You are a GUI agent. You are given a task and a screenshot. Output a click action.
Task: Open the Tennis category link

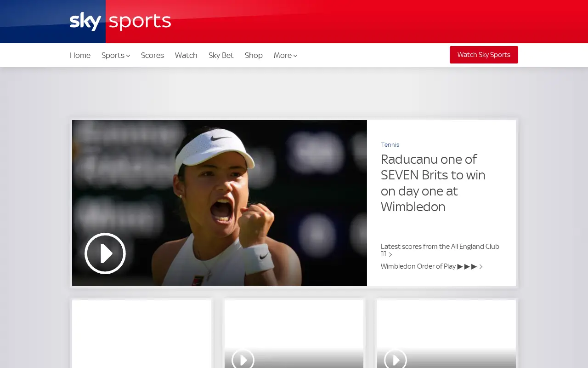click(x=390, y=144)
